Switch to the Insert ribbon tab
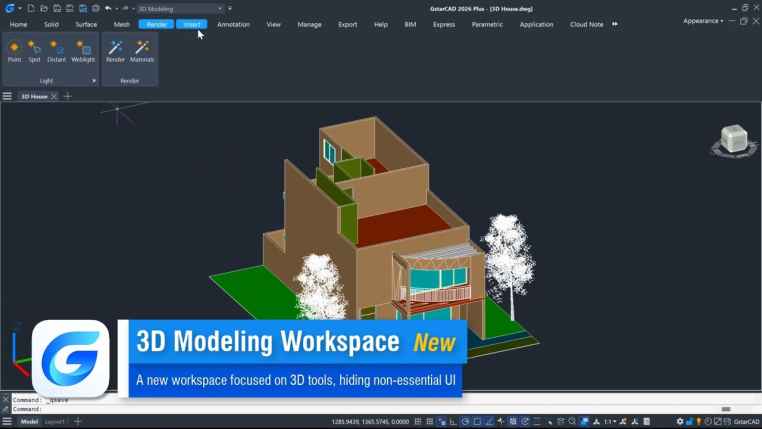This screenshot has height=429, width=762. 192,24
